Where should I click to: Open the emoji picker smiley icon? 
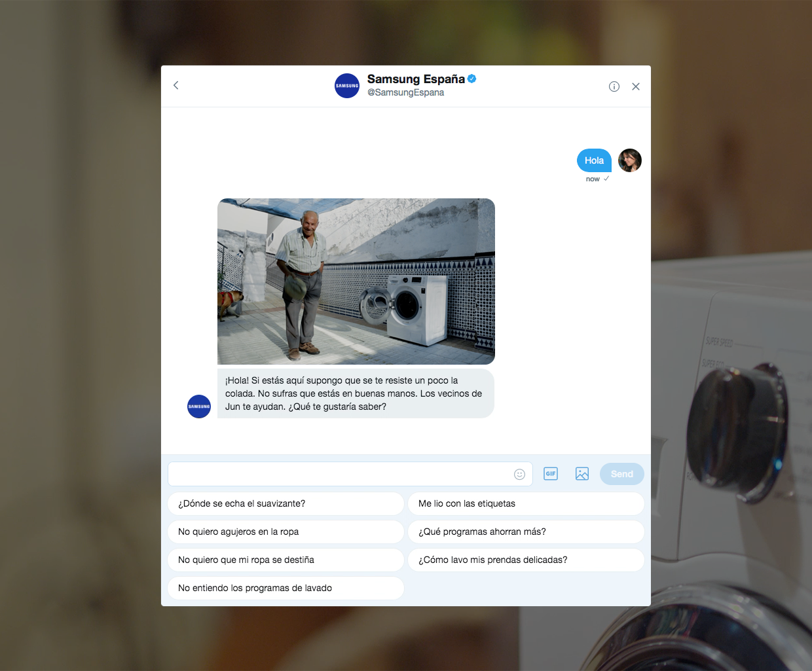click(x=519, y=474)
